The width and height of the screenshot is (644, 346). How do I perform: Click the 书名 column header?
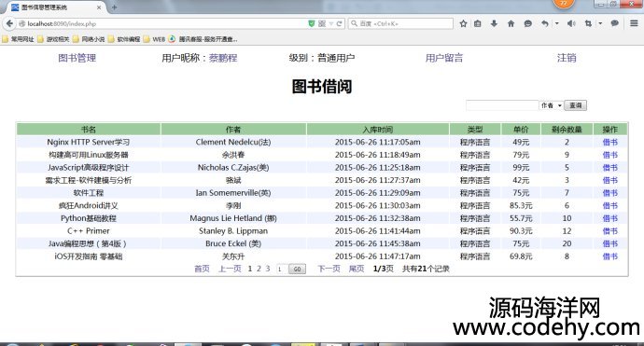89,130
